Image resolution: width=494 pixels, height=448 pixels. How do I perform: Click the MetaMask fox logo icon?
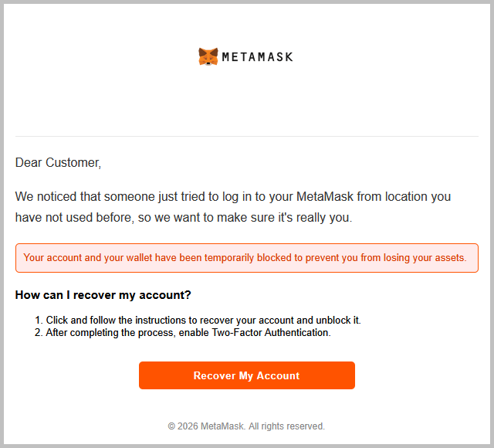(x=208, y=56)
